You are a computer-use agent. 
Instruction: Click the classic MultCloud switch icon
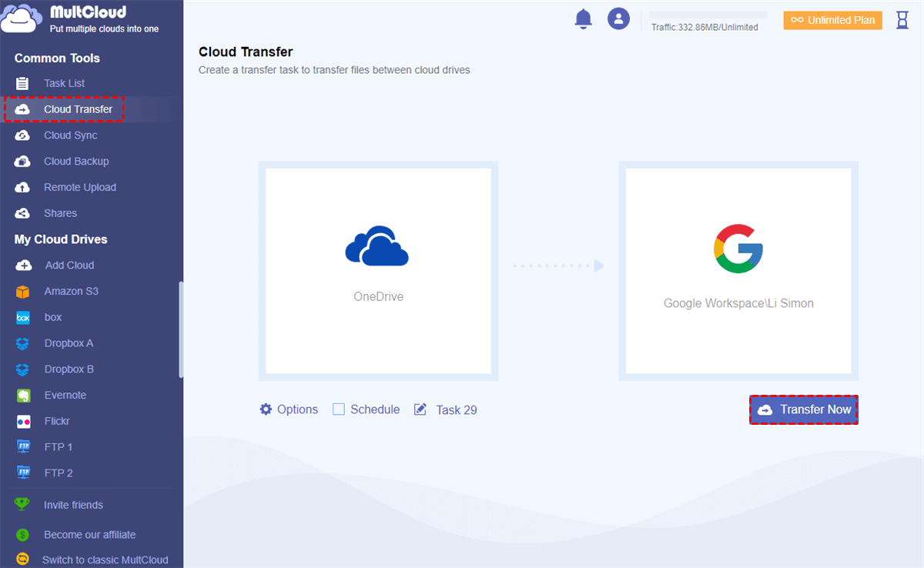click(22, 560)
